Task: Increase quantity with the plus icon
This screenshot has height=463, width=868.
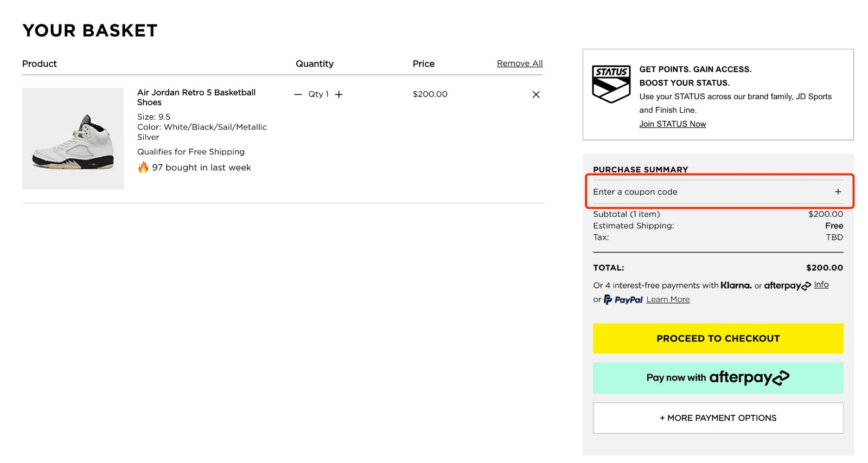Action: point(339,94)
